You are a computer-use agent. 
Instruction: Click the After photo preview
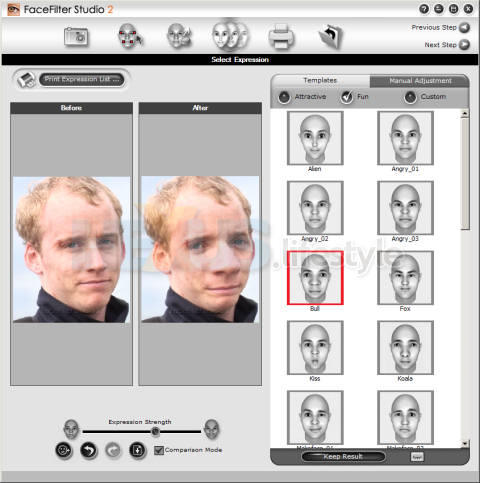[x=200, y=250]
